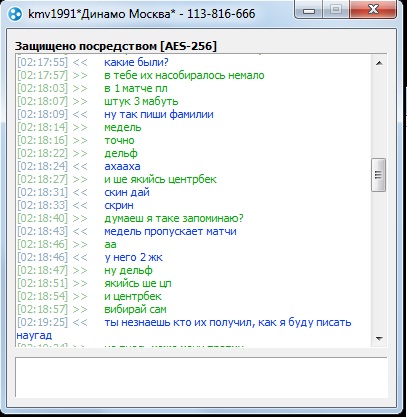Close the kmv1991 chat window
Image resolution: width=407 pixels, height=417 pixels.
[x=373, y=10]
